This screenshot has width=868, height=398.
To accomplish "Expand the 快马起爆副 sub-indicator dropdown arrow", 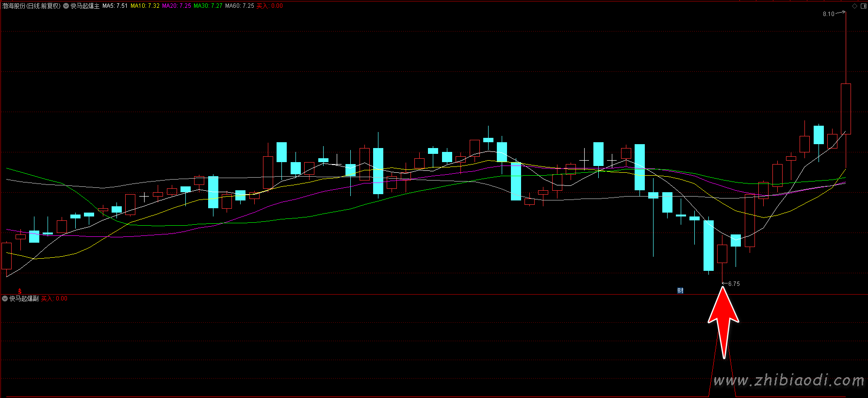I will (x=5, y=298).
